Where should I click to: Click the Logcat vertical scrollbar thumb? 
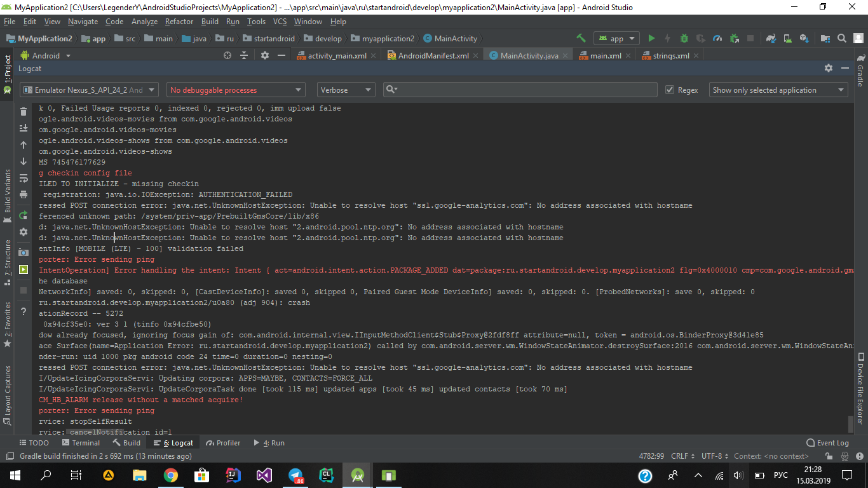(851, 424)
